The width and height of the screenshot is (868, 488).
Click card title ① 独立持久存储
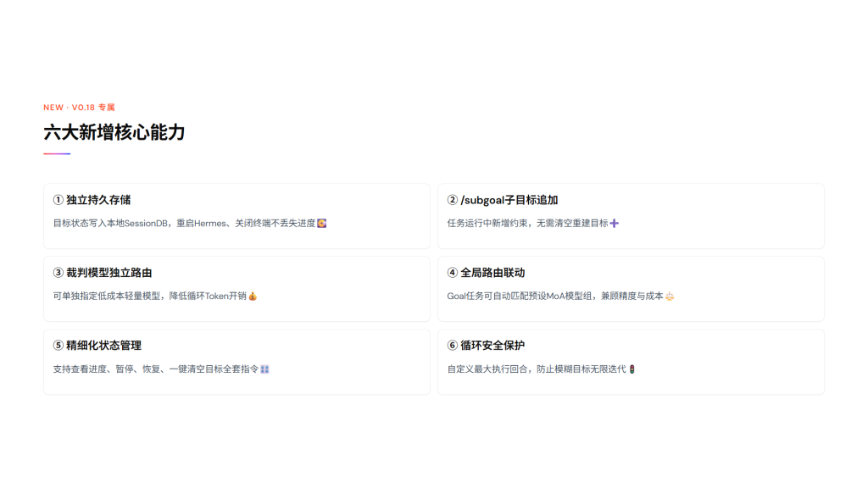[92, 200]
